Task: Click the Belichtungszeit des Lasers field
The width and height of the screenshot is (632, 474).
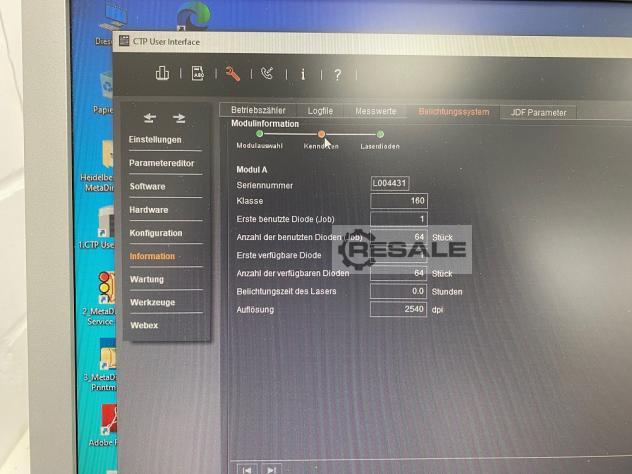Action: pos(399,291)
